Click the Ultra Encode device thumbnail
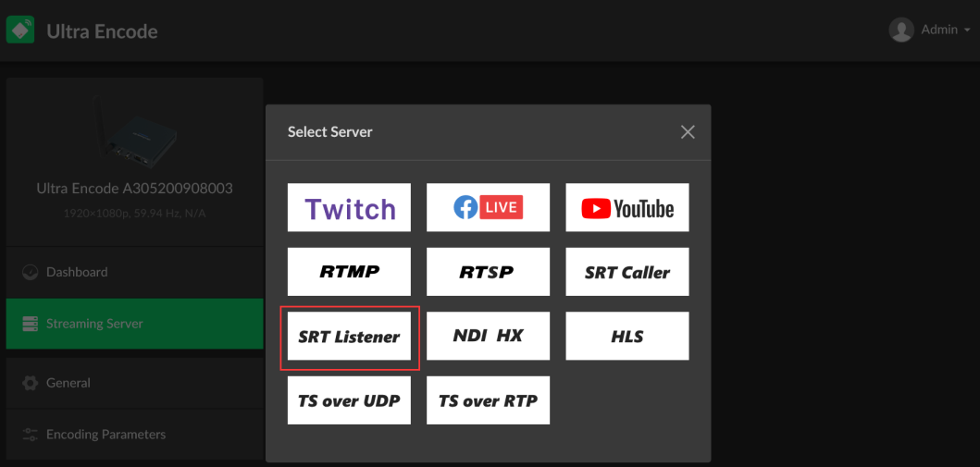 tap(134, 131)
